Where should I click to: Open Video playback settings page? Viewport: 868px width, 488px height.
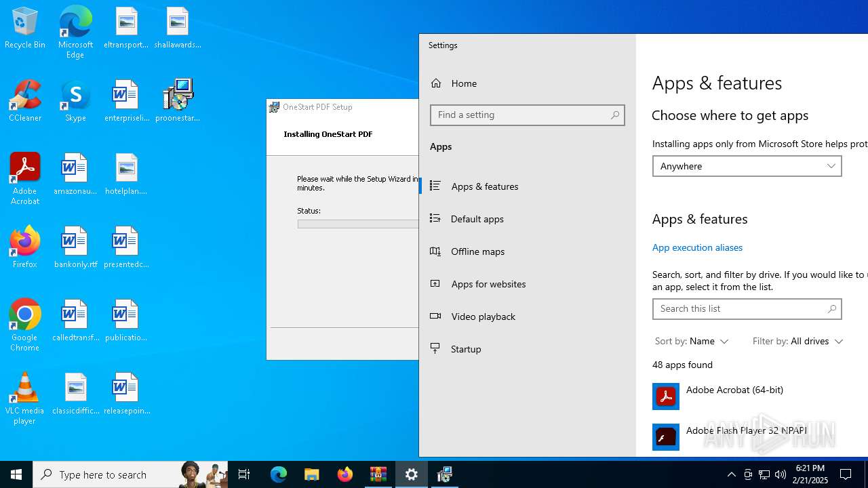[x=528, y=316]
